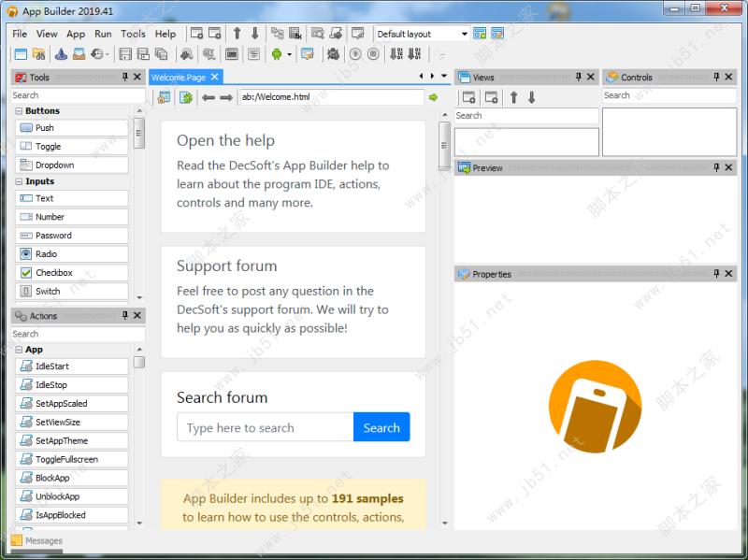Click the save disk icon in toolbar

[x=125, y=54]
